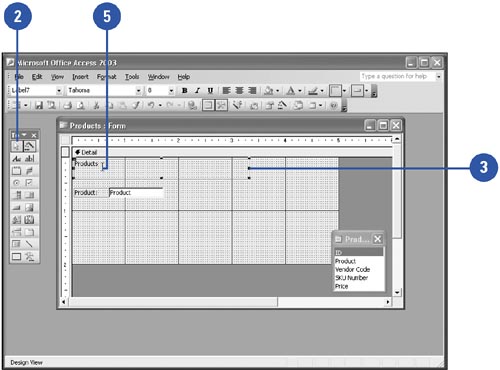Select the Text Box tool in the toolbox

coord(29,159)
